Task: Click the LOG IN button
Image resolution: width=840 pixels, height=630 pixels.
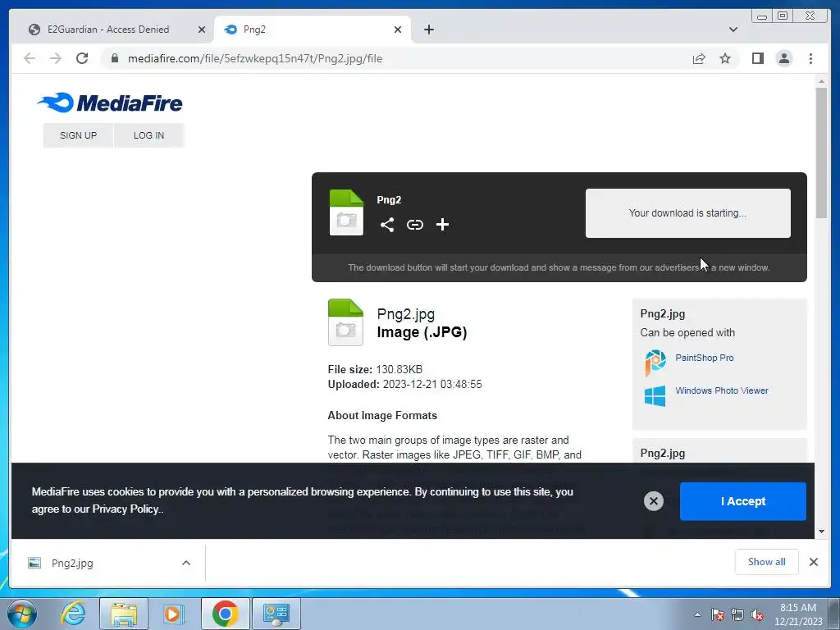Action: [x=149, y=135]
